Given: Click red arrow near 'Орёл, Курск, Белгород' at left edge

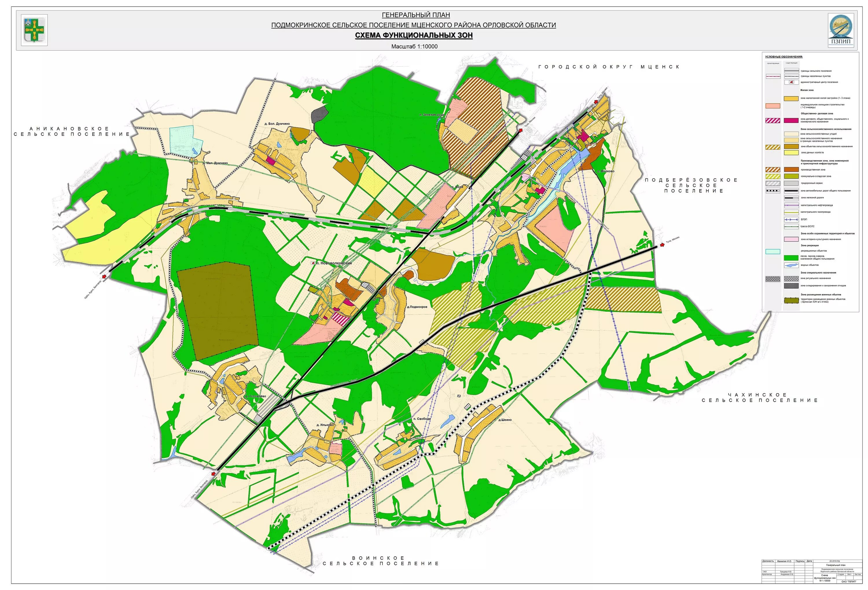Looking at the screenshot, I should [x=104, y=276].
